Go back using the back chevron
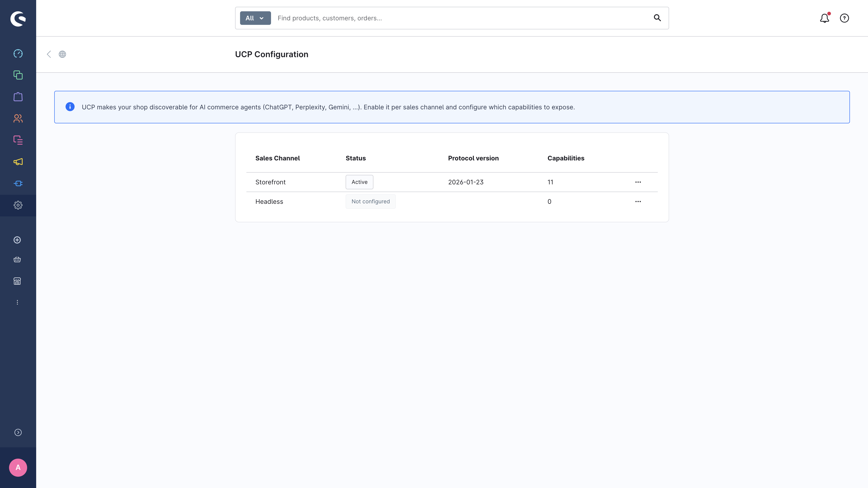Image resolution: width=868 pixels, height=488 pixels. pos(49,54)
